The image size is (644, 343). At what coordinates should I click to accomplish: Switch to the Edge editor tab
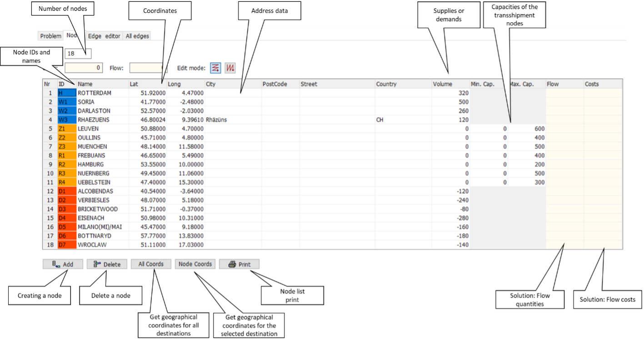coord(104,36)
